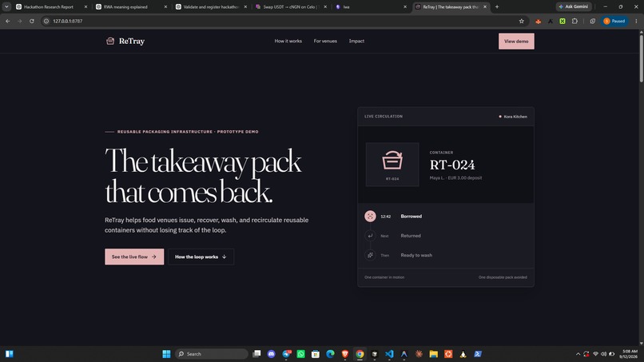644x362 pixels.
Task: Open Brave browser from taskbar
Action: tap(345, 354)
